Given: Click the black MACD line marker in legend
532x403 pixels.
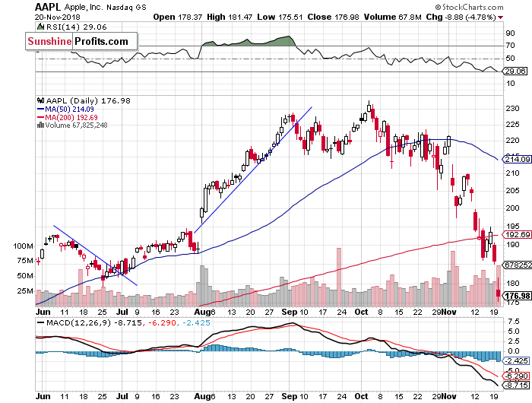Looking at the screenshot, I should pos(41,322).
